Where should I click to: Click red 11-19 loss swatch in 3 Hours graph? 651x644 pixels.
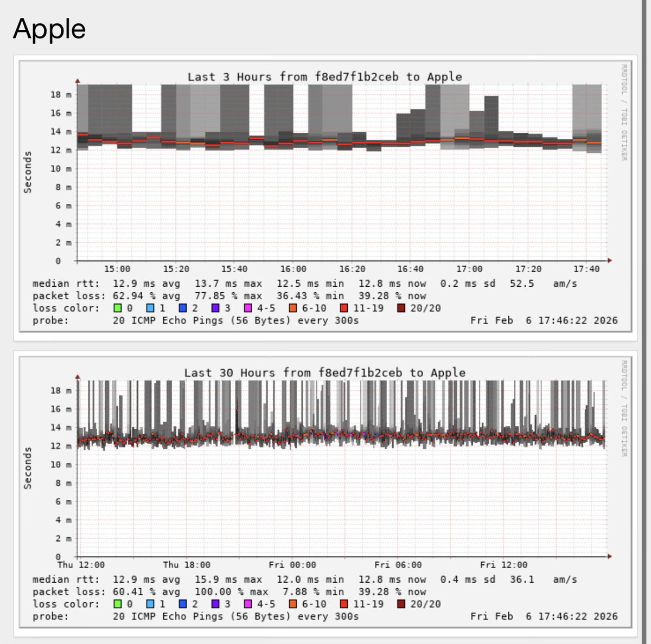344,308
